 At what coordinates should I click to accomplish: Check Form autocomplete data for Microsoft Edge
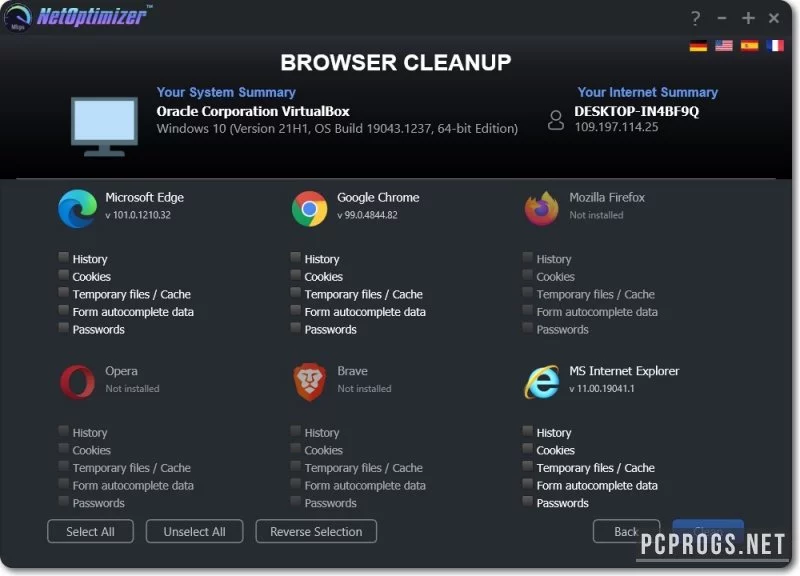[x=63, y=310]
